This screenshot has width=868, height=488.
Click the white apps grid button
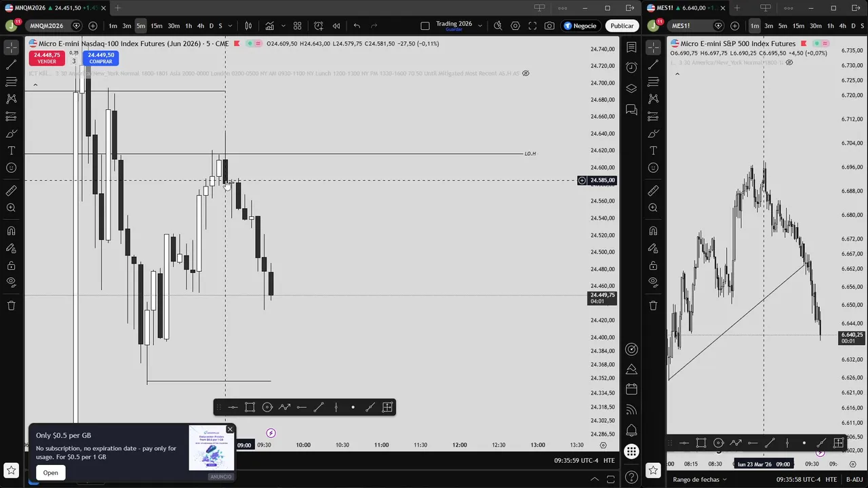tap(631, 451)
